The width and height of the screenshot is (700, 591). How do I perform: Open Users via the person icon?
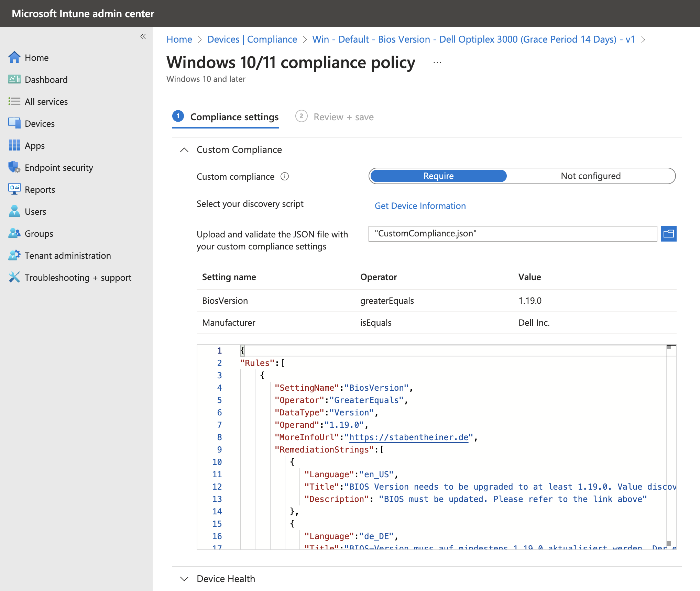14,211
